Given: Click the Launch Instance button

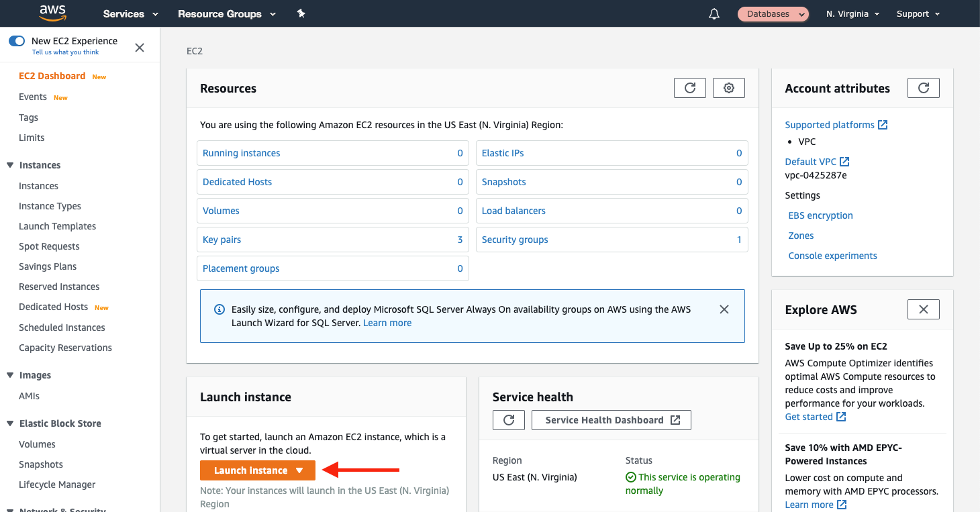Looking at the screenshot, I should point(252,470).
